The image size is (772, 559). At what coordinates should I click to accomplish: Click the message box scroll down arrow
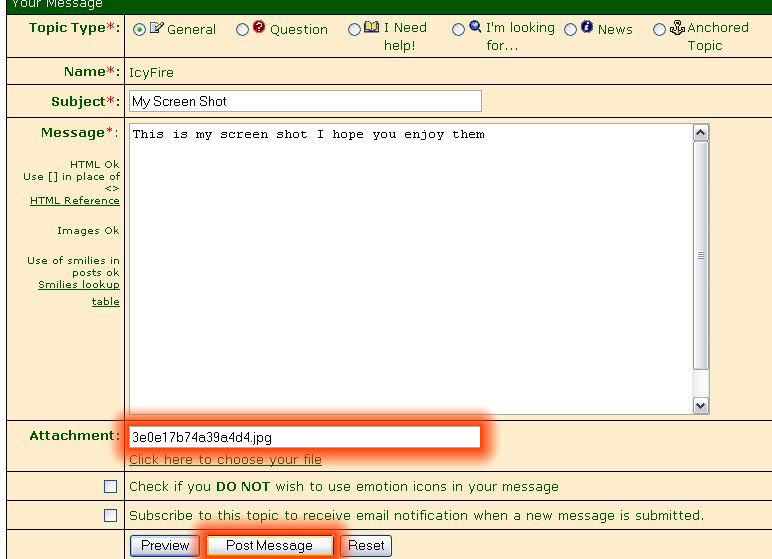(x=701, y=405)
